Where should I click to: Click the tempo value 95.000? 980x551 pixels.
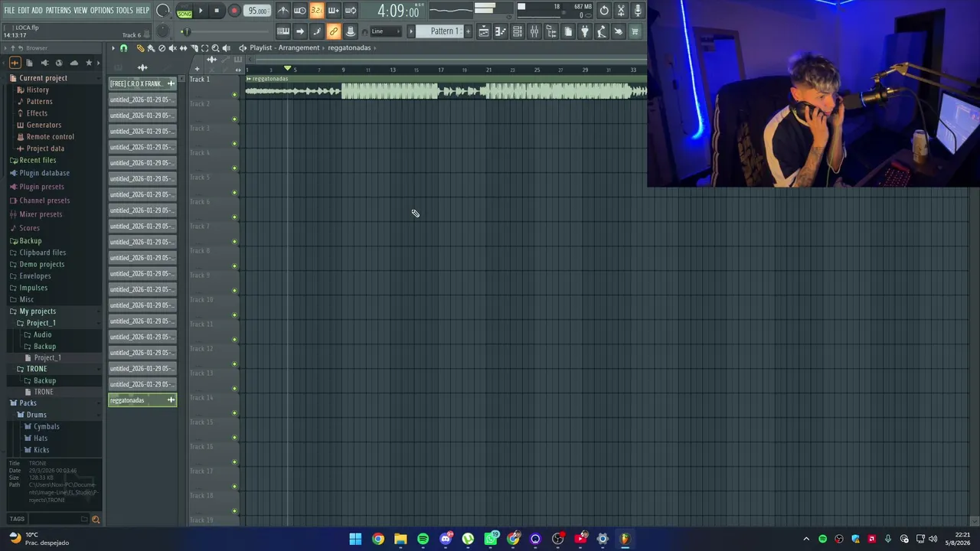pyautogui.click(x=258, y=11)
